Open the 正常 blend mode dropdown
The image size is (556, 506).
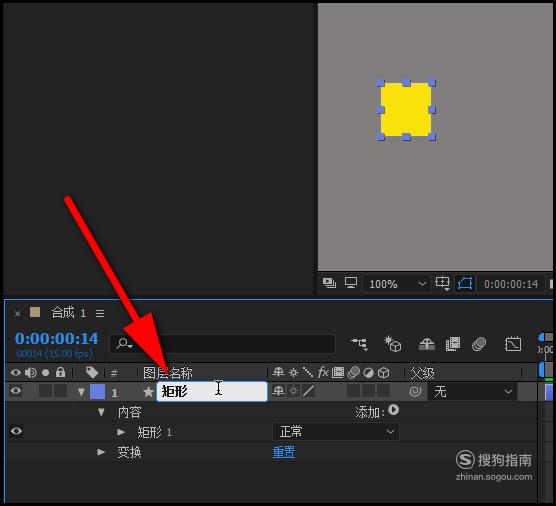(x=336, y=432)
